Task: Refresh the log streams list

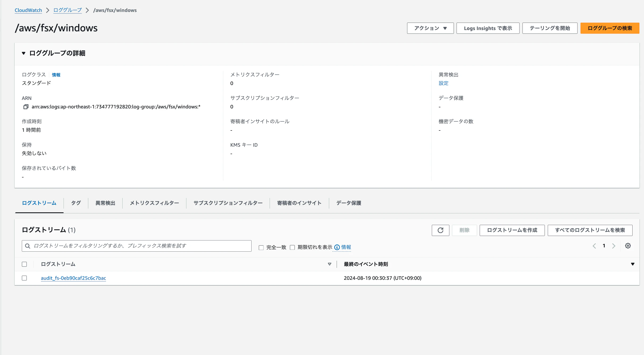Action: coord(440,230)
